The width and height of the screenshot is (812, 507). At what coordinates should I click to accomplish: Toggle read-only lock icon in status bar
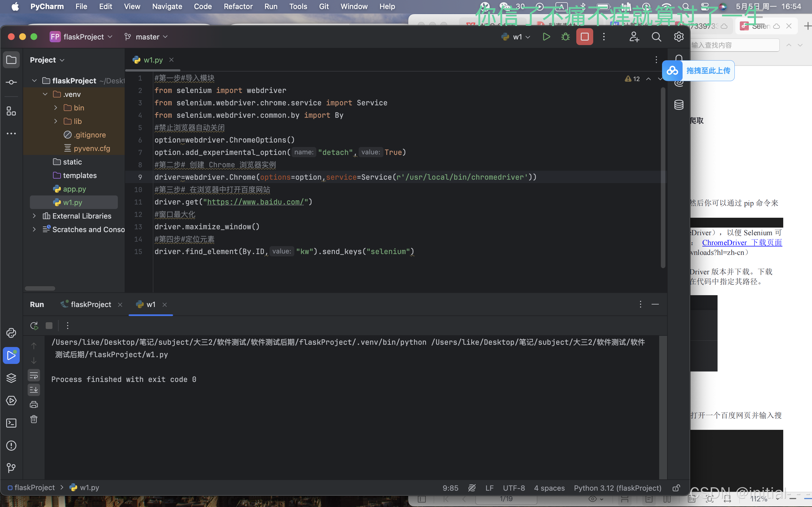coord(676,488)
